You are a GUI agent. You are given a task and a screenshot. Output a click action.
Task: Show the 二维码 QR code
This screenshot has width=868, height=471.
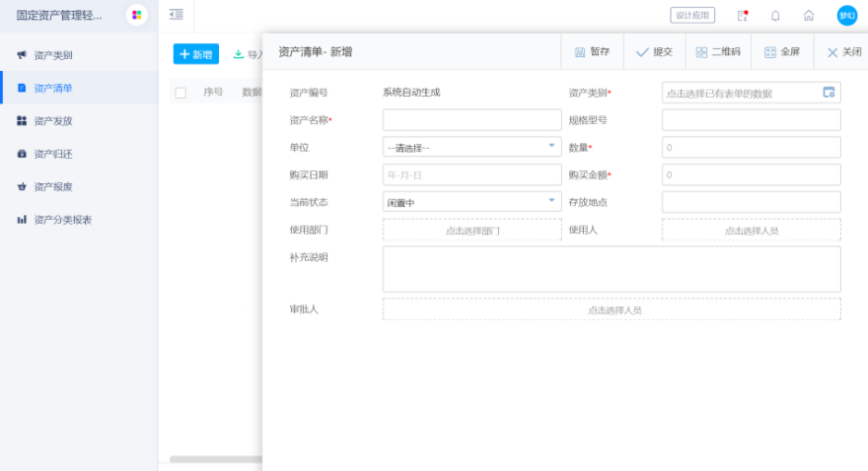(717, 52)
